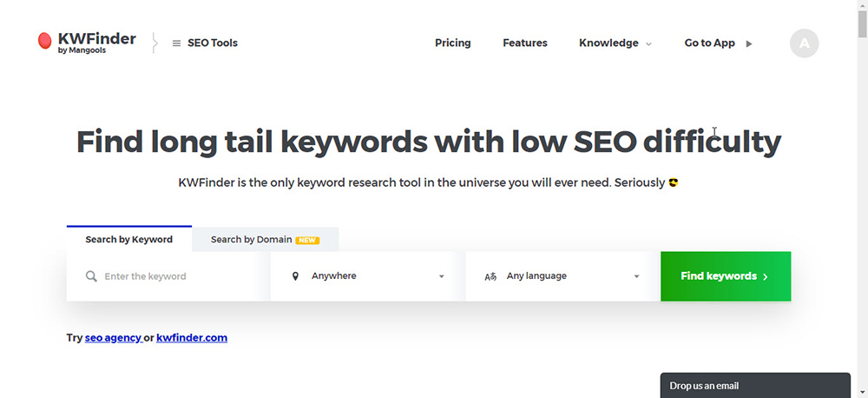Try the seo agency example link
This screenshot has height=398, width=868.
[113, 337]
